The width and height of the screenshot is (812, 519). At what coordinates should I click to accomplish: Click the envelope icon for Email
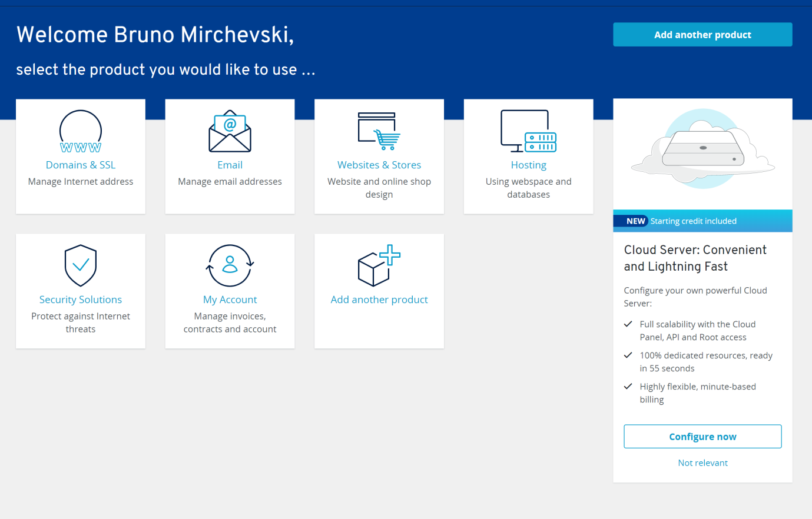(x=230, y=131)
